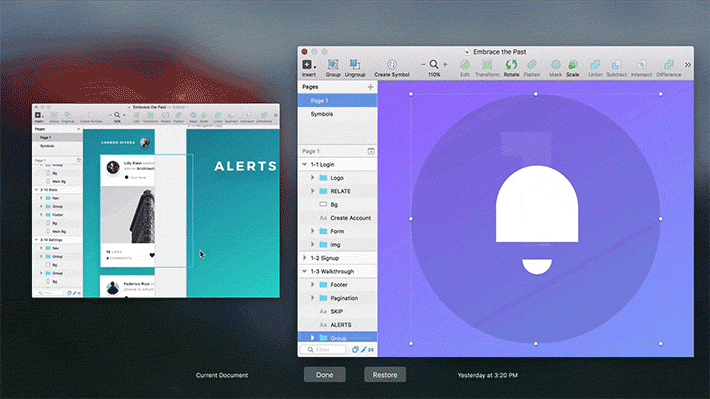Click the slice pen icon beside the number 25
This screenshot has height=399, width=710.
click(x=364, y=350)
